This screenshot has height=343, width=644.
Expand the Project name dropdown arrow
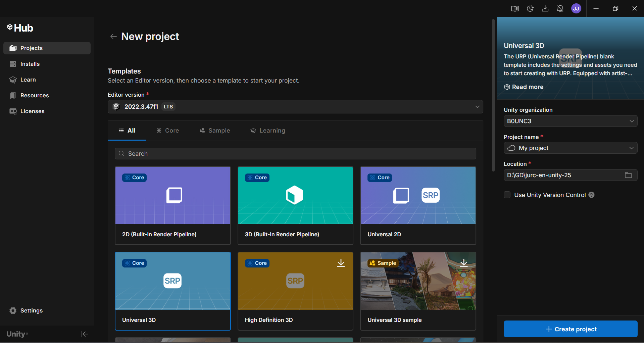tap(631, 148)
